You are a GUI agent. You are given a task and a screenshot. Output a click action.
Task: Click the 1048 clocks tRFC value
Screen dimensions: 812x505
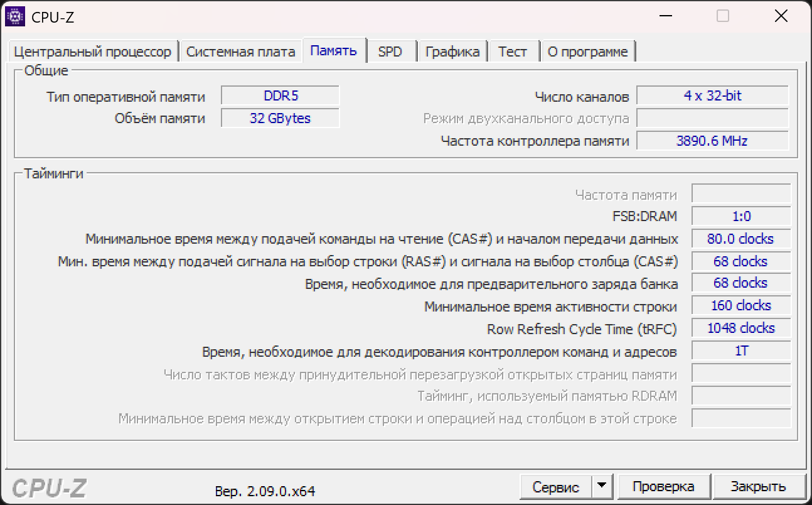pos(741,328)
